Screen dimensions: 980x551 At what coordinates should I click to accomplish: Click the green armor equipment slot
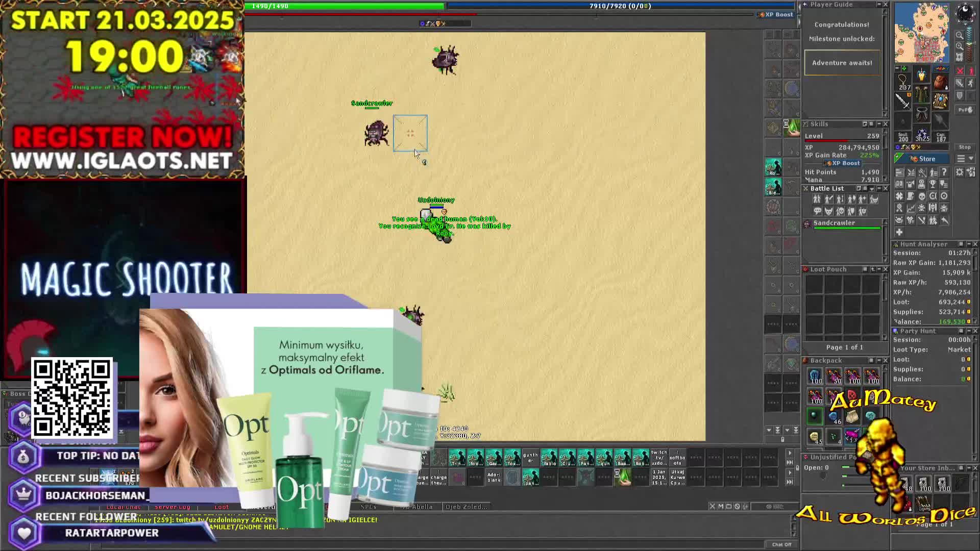click(x=921, y=95)
